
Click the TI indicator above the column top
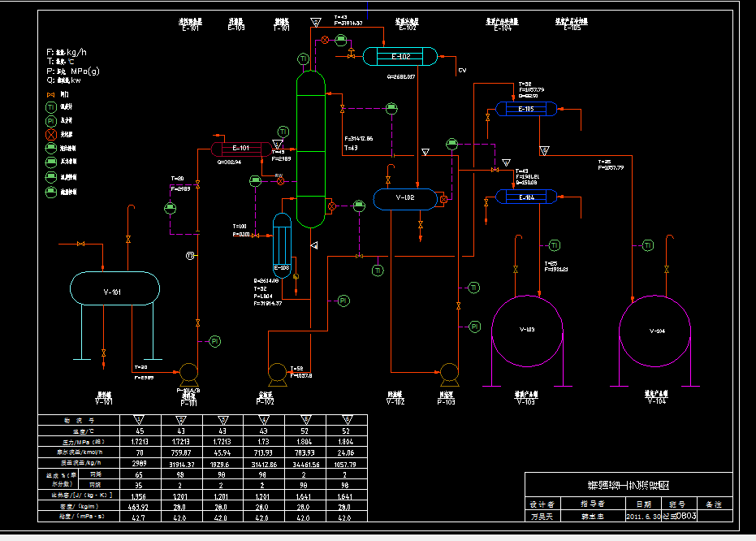coord(303,58)
